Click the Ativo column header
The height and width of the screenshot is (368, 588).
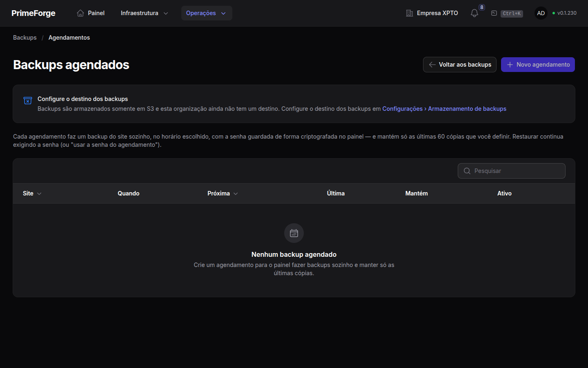pyautogui.click(x=504, y=193)
